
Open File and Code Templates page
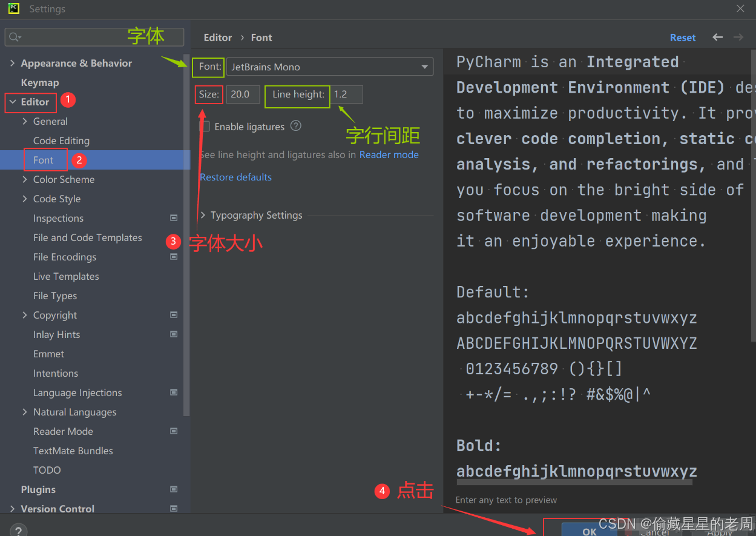tap(88, 237)
